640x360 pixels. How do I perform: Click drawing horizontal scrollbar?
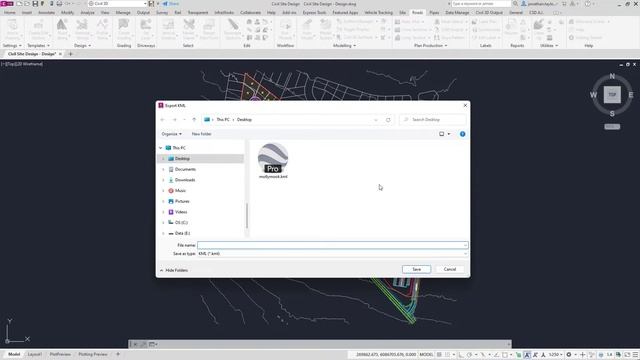click(x=320, y=344)
